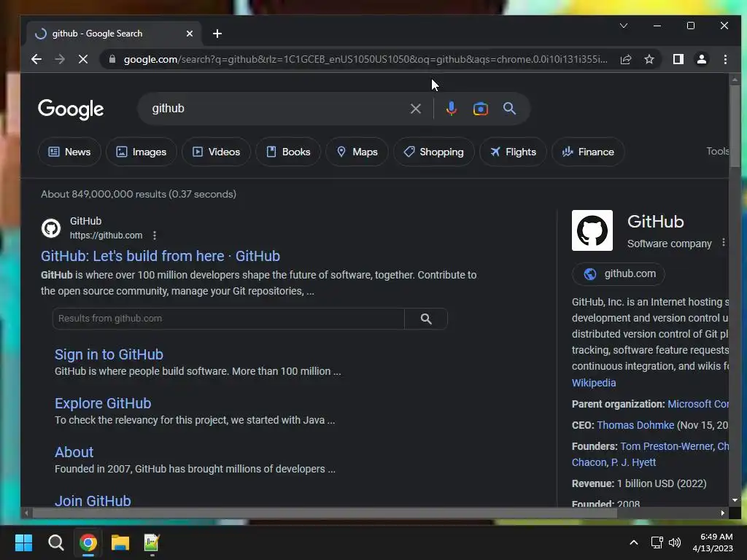This screenshot has width=747, height=560.
Task: Bookmark this tab with star icon
Action: [x=649, y=60]
